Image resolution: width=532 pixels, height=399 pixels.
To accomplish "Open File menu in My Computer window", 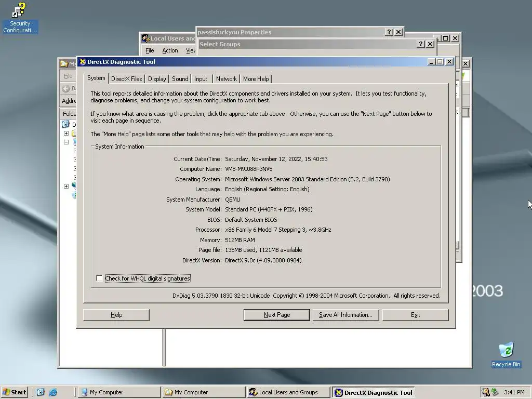I will coord(68,76).
